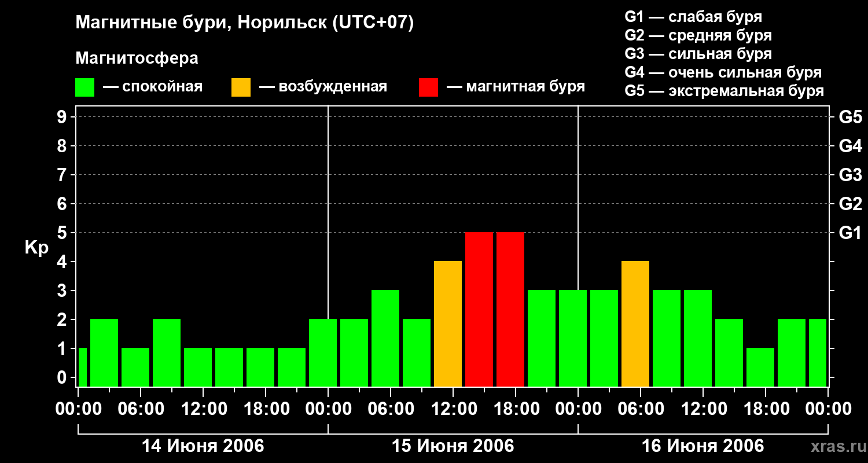Click the red Kp 5 bar ending 19:00 on 15 Июня
The image size is (868, 463).
pos(510,309)
